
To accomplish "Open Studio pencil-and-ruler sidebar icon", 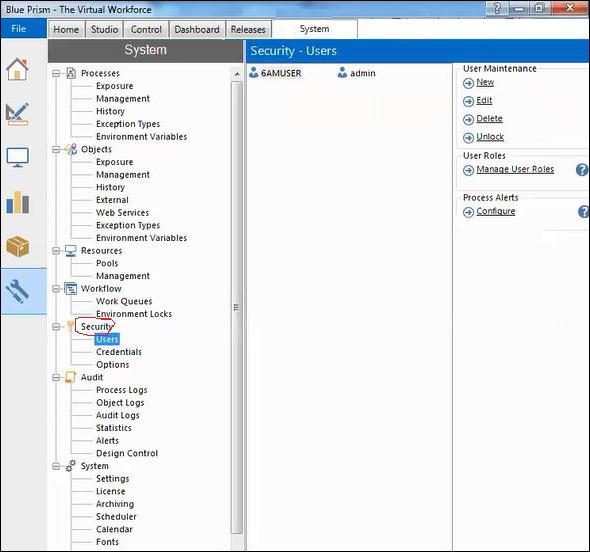I will pyautogui.click(x=17, y=114).
